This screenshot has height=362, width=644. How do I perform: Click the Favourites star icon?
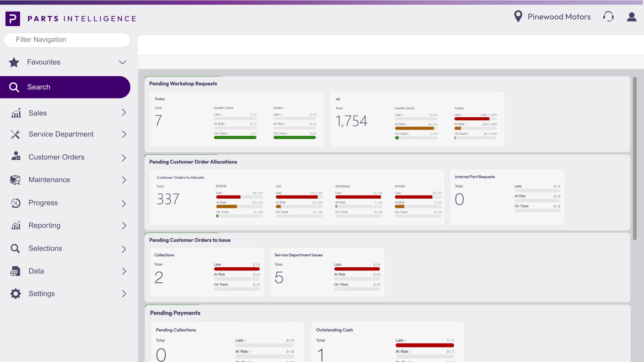pyautogui.click(x=14, y=62)
